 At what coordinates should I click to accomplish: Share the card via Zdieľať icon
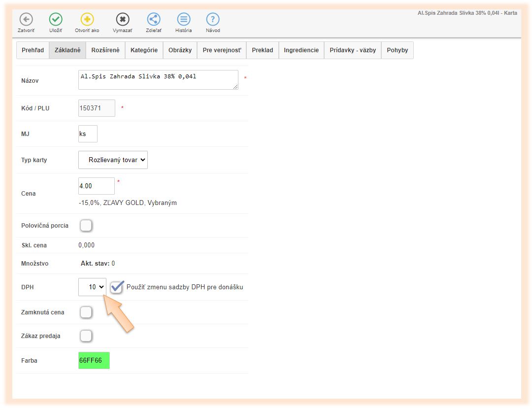pyautogui.click(x=154, y=20)
